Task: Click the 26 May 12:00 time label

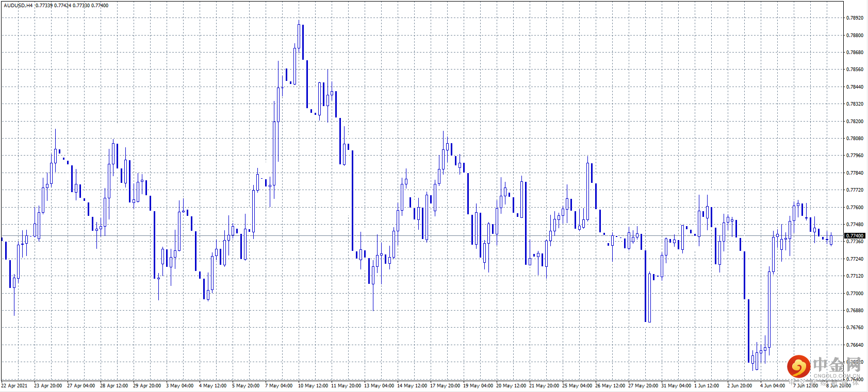Action: 610,386
